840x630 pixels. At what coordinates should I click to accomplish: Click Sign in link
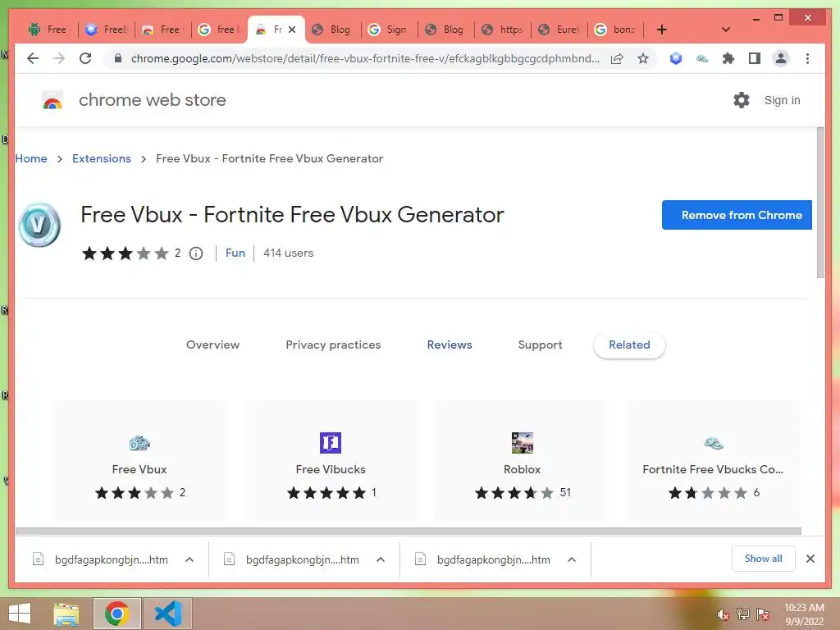coord(782,100)
